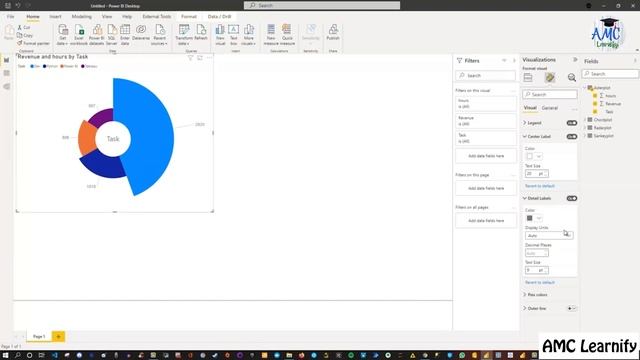The width and height of the screenshot is (640, 360).
Task: Click the Fields search box
Action: coord(610,74)
